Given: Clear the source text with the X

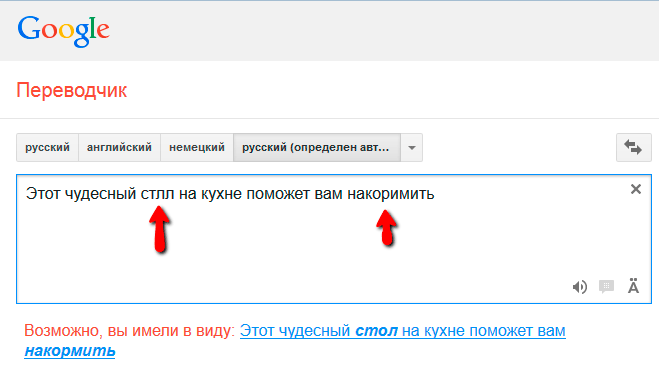Looking at the screenshot, I should 636,189.
